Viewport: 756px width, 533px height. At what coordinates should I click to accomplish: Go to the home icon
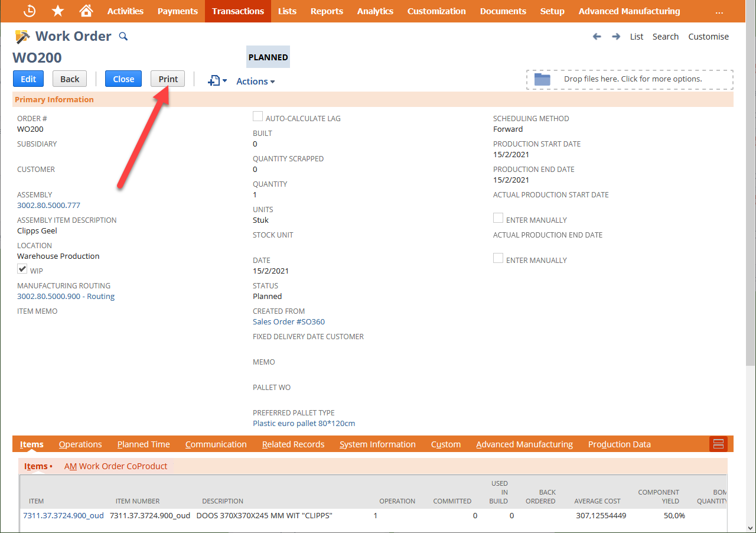tap(86, 11)
